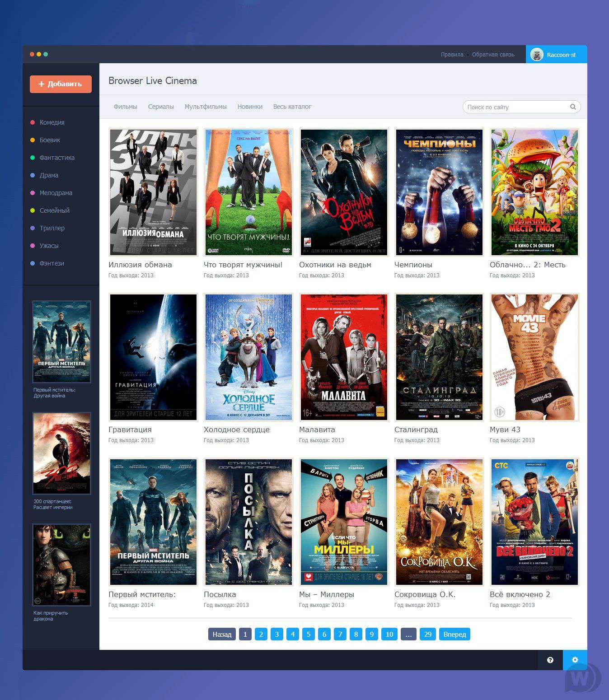The image size is (609, 700).
Task: Go to page 5
Action: pyautogui.click(x=309, y=634)
